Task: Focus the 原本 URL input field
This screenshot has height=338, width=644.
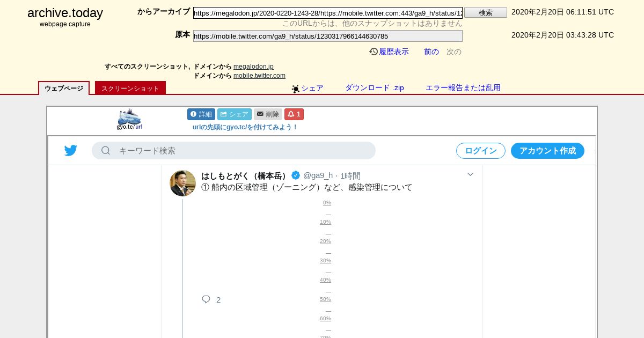Action: (x=328, y=36)
